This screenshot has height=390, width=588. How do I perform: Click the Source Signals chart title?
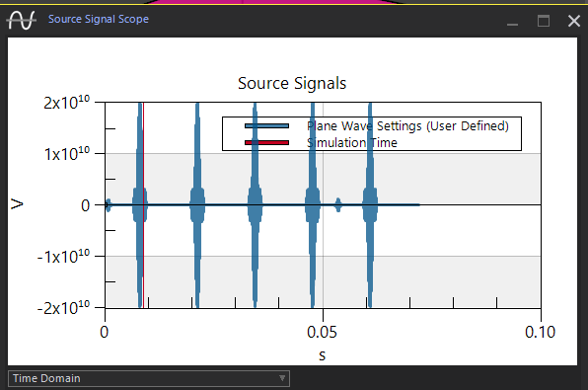tap(292, 83)
